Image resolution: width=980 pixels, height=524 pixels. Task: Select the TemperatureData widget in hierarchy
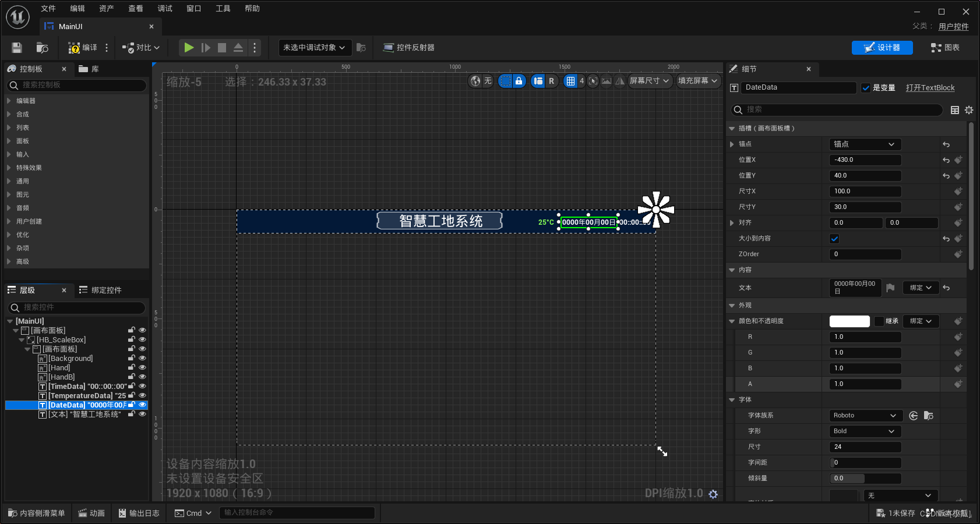pos(87,396)
